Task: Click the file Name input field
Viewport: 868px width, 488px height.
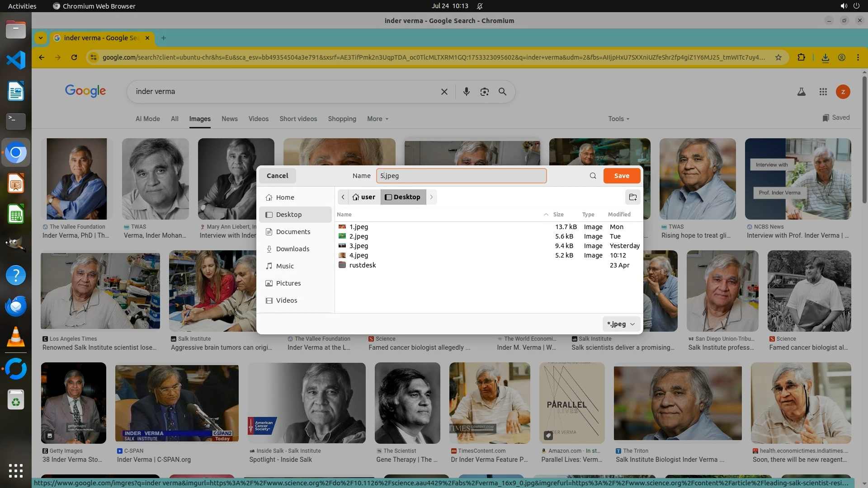Action: tap(461, 176)
